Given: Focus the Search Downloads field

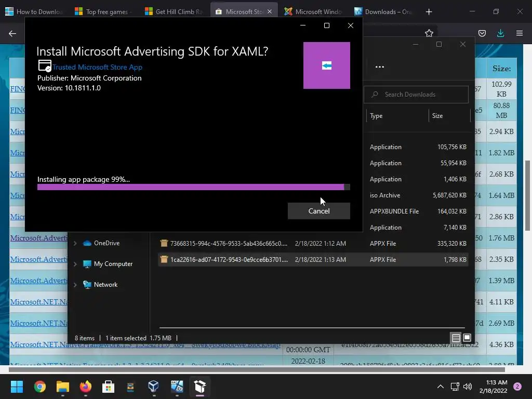Looking at the screenshot, I should click(416, 95).
